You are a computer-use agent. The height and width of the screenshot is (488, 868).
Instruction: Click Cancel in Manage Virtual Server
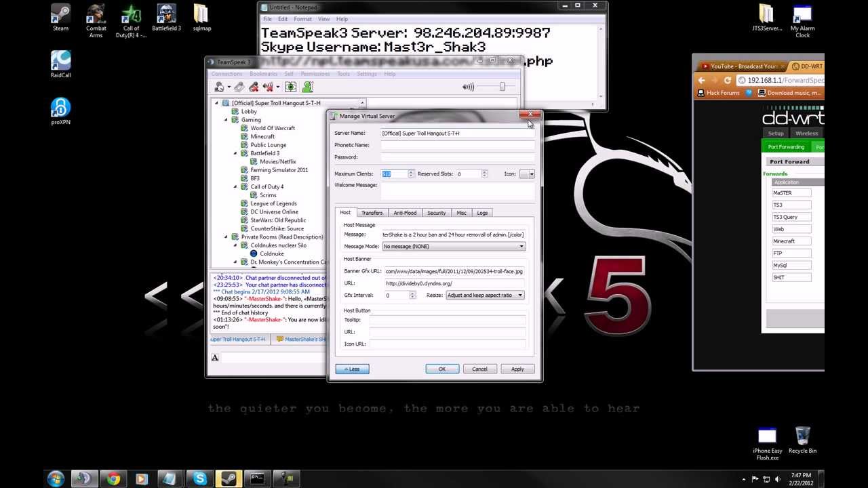479,369
